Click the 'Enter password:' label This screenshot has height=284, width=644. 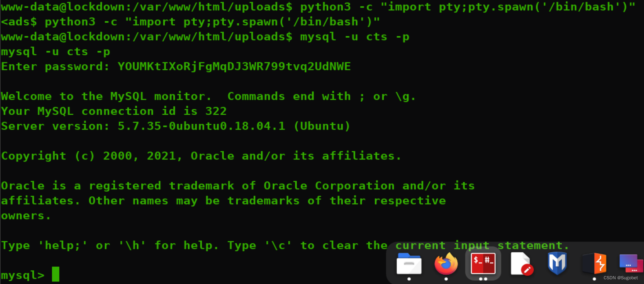click(x=55, y=67)
